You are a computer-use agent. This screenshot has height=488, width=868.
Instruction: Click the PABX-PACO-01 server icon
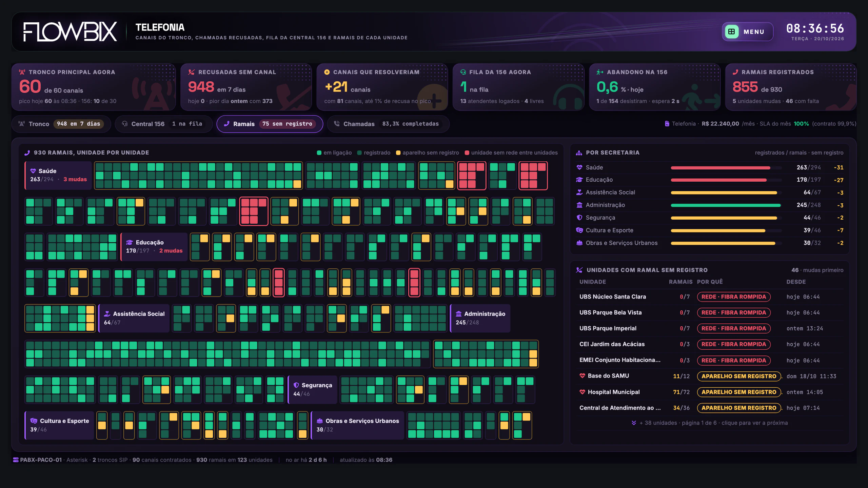(x=16, y=460)
